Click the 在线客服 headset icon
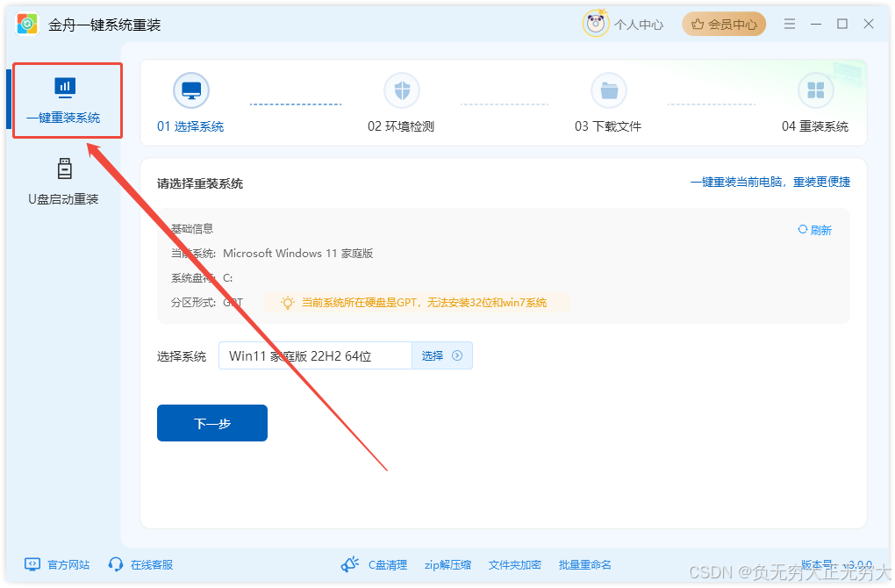This screenshot has height=588, width=895. [x=115, y=564]
